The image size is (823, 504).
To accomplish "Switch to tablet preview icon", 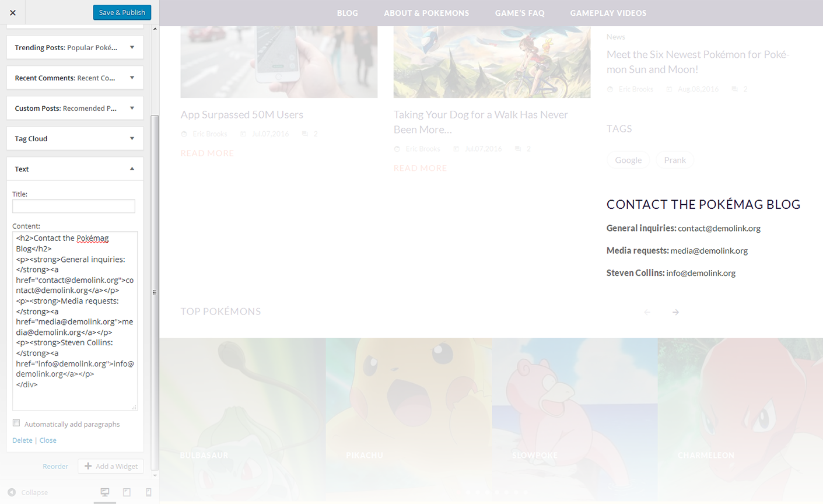I will [127, 492].
